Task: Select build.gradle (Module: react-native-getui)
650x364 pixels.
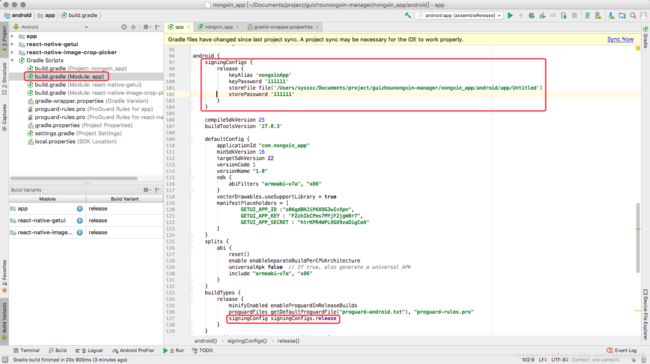Action: [84, 85]
